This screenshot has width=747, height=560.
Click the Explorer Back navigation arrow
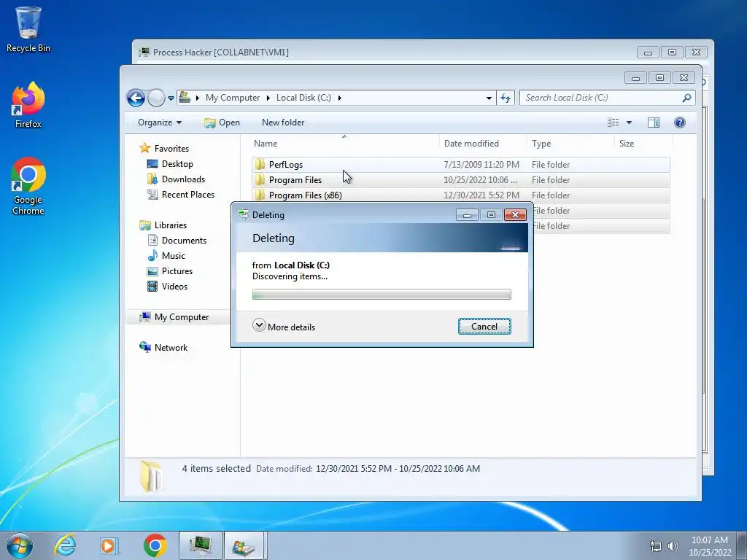coord(136,98)
